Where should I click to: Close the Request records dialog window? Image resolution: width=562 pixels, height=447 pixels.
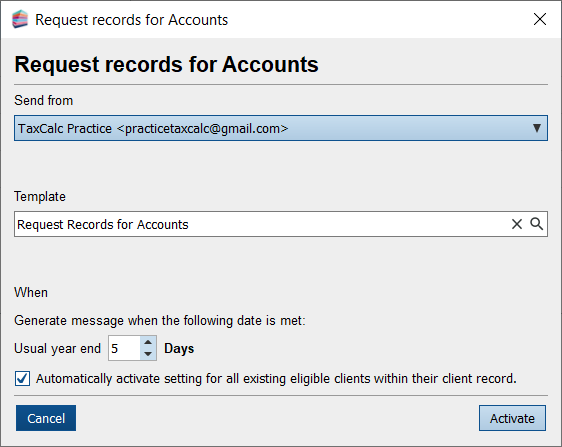click(x=540, y=19)
